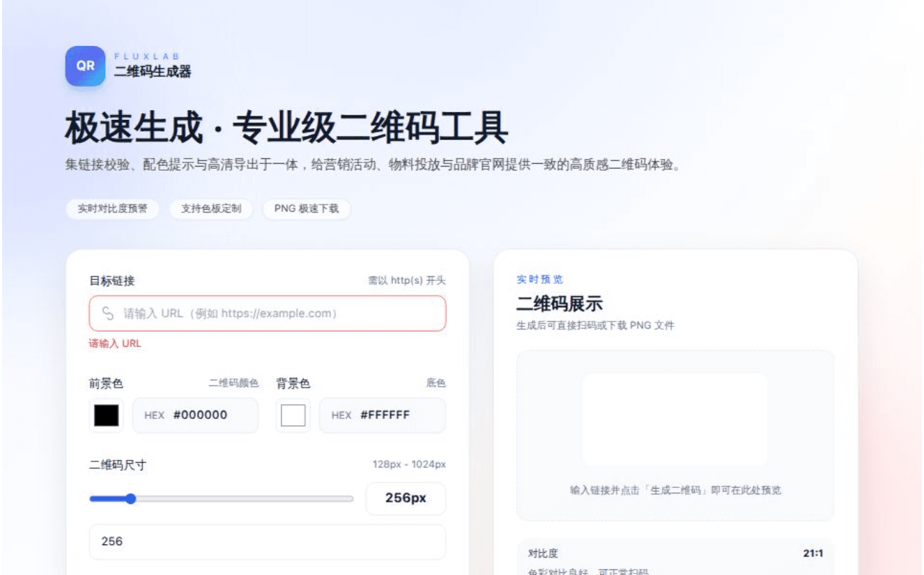The image size is (924, 575).
Task: Click the 生成后可直接扫码或下载 PNG 文件 subtitle
Action: [595, 325]
